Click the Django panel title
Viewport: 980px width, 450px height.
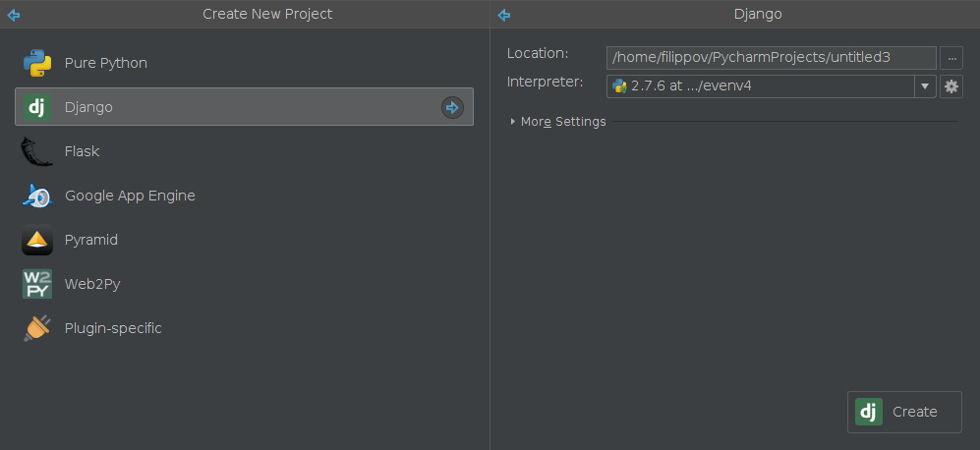click(x=758, y=15)
